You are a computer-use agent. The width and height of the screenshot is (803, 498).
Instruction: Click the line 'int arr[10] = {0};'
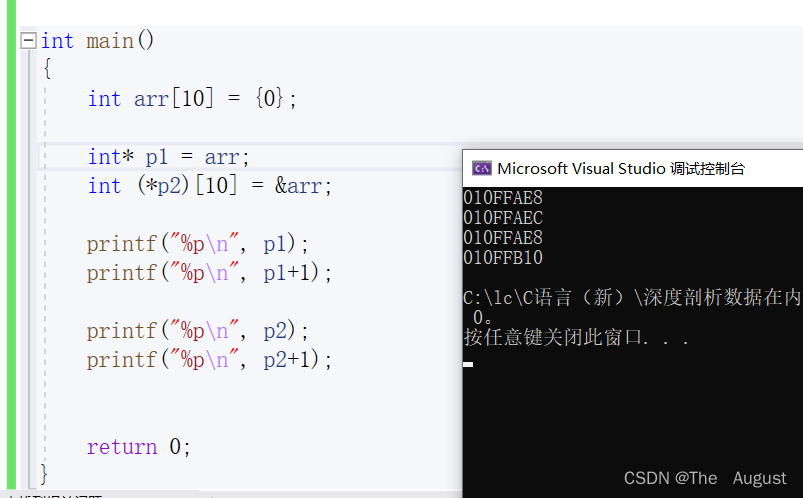click(x=192, y=98)
